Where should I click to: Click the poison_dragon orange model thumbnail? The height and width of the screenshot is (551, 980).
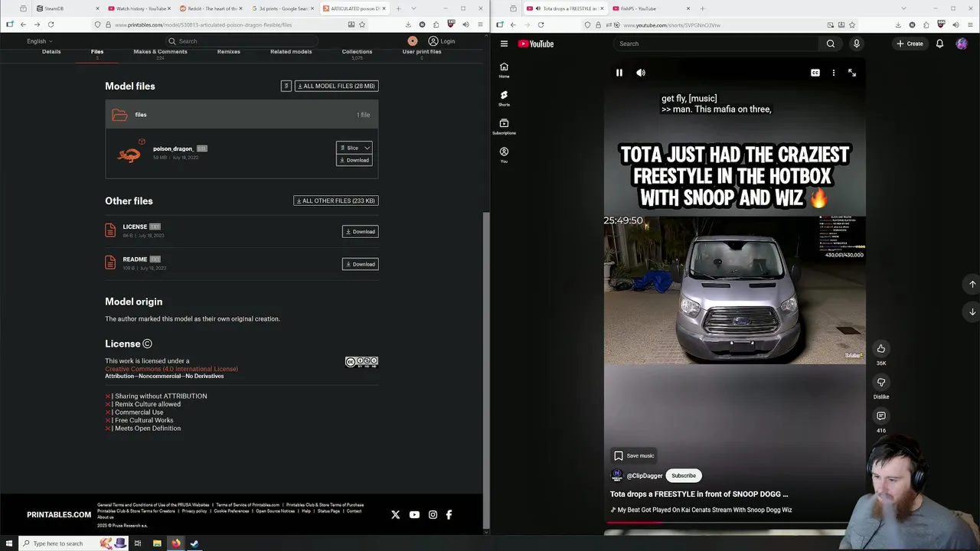tap(129, 154)
